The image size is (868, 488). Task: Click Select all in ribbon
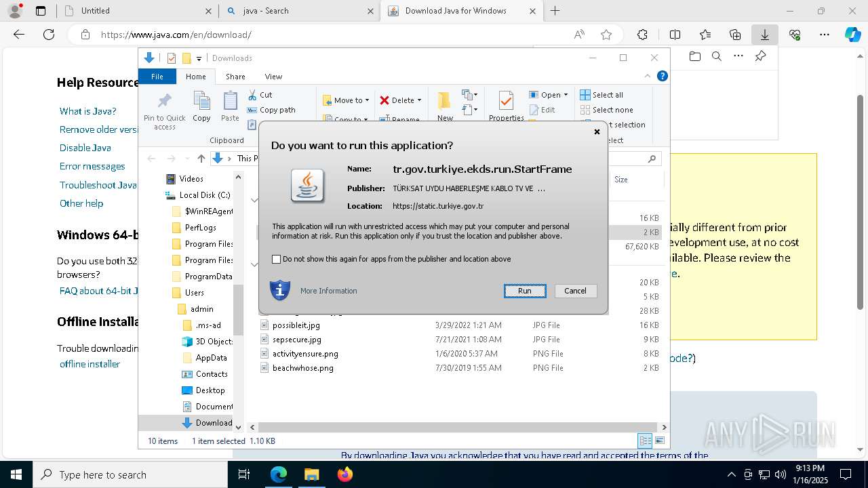point(601,95)
